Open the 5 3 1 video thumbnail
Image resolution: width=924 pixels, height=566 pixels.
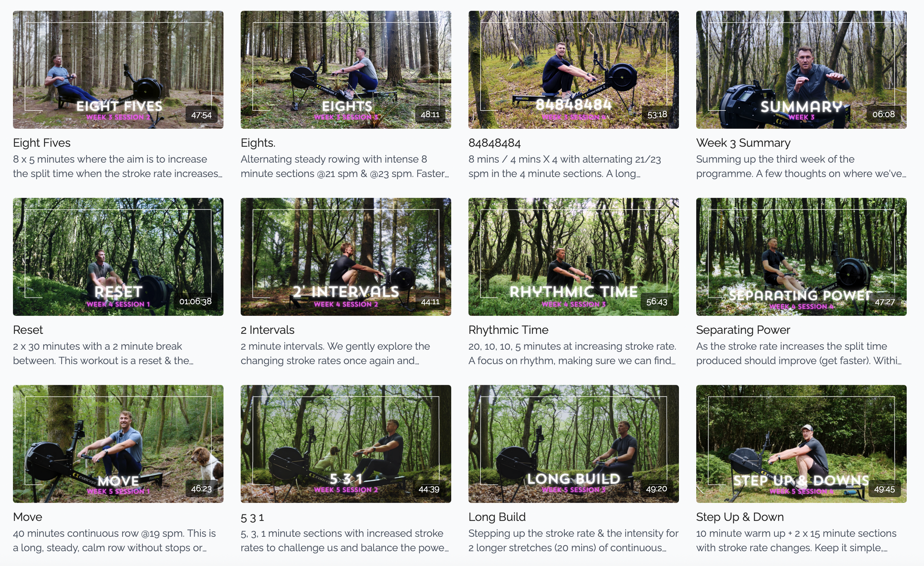point(345,443)
